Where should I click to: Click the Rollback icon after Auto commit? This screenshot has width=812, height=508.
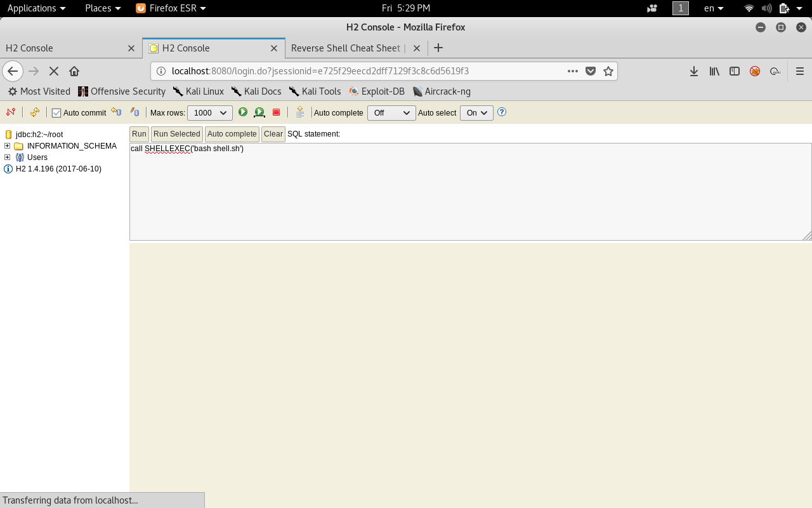[116, 112]
